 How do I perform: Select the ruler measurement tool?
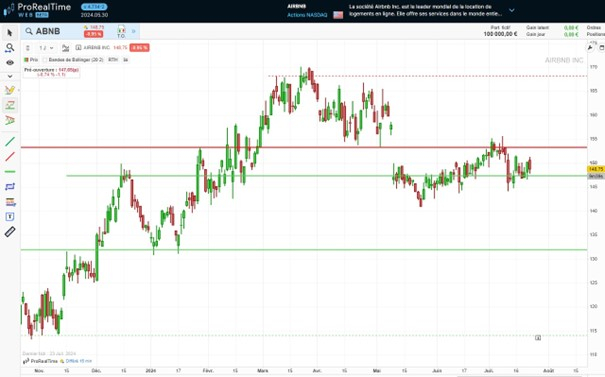pyautogui.click(x=10, y=232)
